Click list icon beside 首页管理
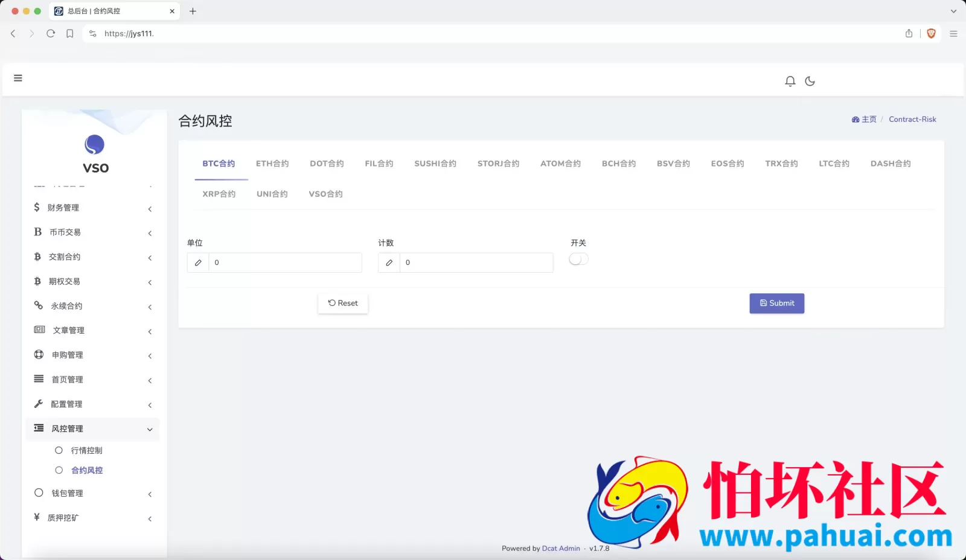Viewport: 966px width, 560px height. [x=39, y=379]
